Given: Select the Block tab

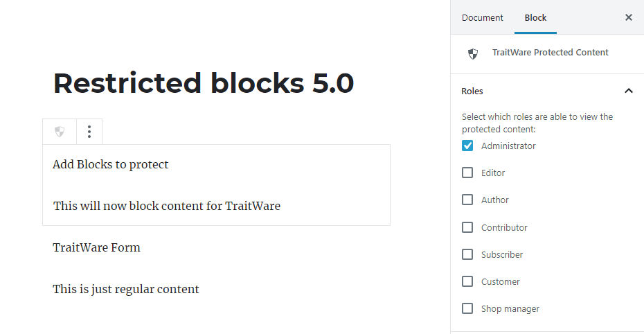Looking at the screenshot, I should click(x=535, y=17).
